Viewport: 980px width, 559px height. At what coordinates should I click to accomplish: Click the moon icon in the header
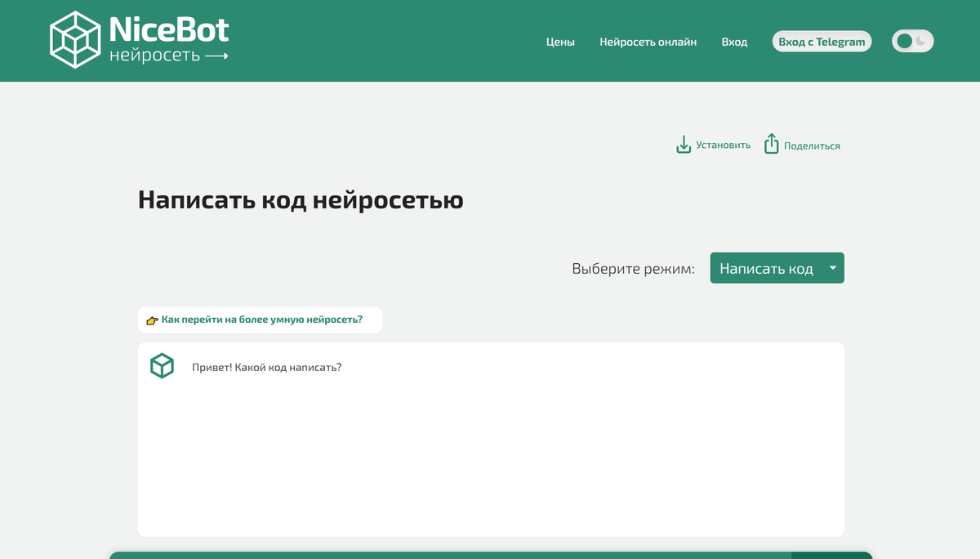tap(921, 41)
